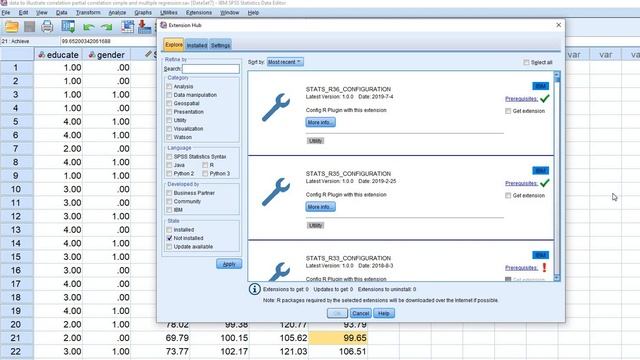Click green checkmark next to R35 Prerequisites
640x360 pixels.
(x=544, y=183)
